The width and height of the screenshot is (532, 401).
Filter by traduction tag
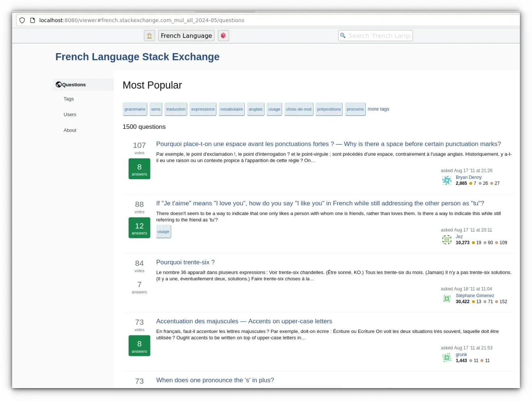click(x=176, y=109)
